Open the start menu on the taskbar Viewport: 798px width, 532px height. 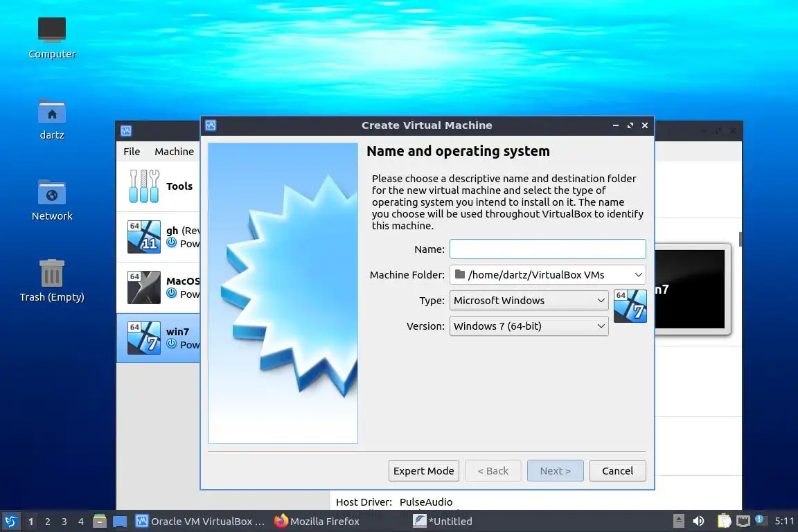click(10, 522)
